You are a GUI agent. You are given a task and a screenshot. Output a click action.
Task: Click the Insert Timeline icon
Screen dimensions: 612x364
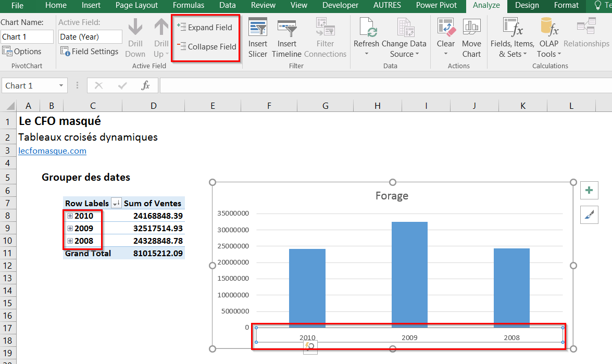[286, 28]
